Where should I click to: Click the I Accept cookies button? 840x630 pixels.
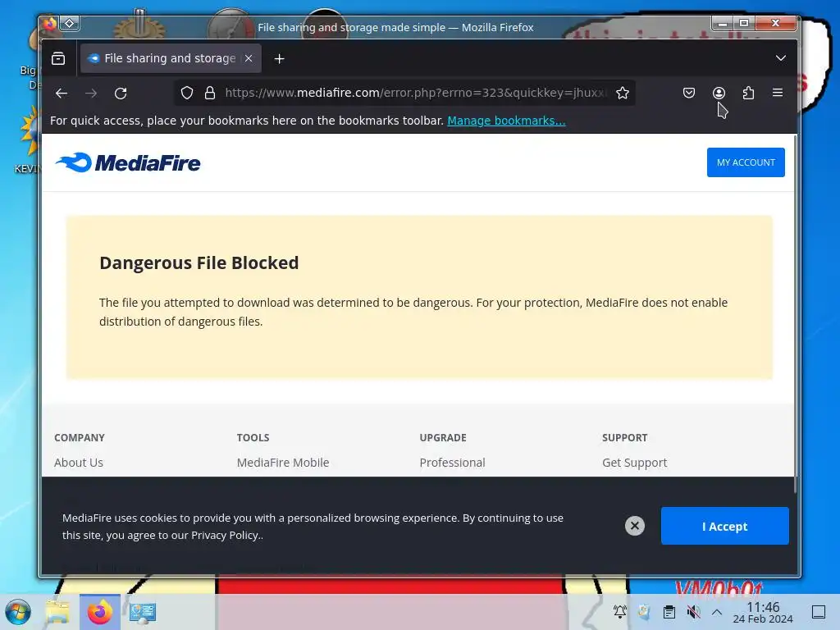tap(725, 526)
